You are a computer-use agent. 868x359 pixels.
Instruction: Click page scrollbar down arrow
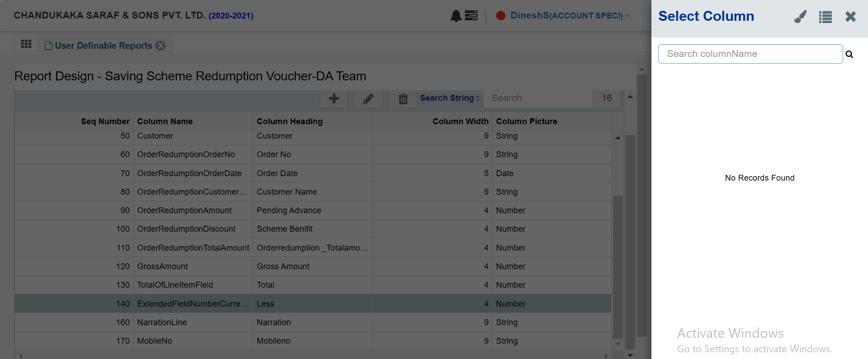pos(630,355)
